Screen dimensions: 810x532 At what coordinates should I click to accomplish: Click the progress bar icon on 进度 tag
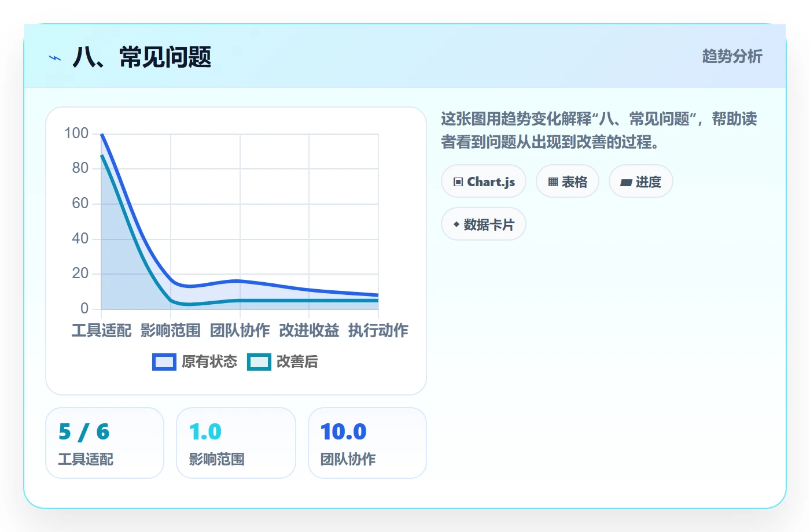click(626, 183)
